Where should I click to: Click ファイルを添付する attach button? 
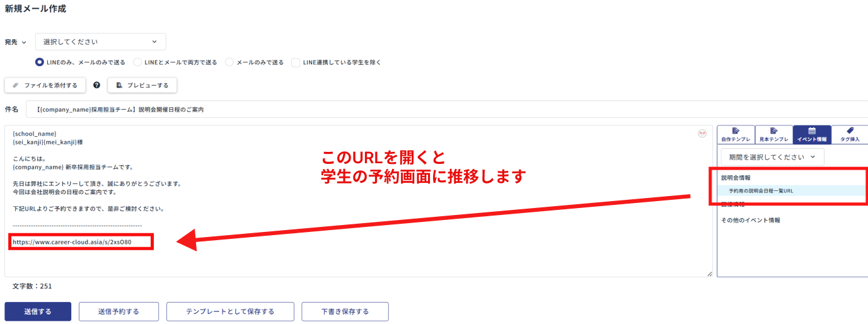(x=45, y=85)
